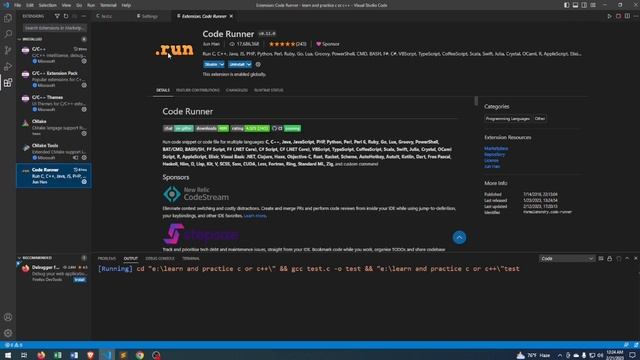This screenshot has height=360, width=640.
Task: Open the output channel Code dropdown
Action: [567, 259]
